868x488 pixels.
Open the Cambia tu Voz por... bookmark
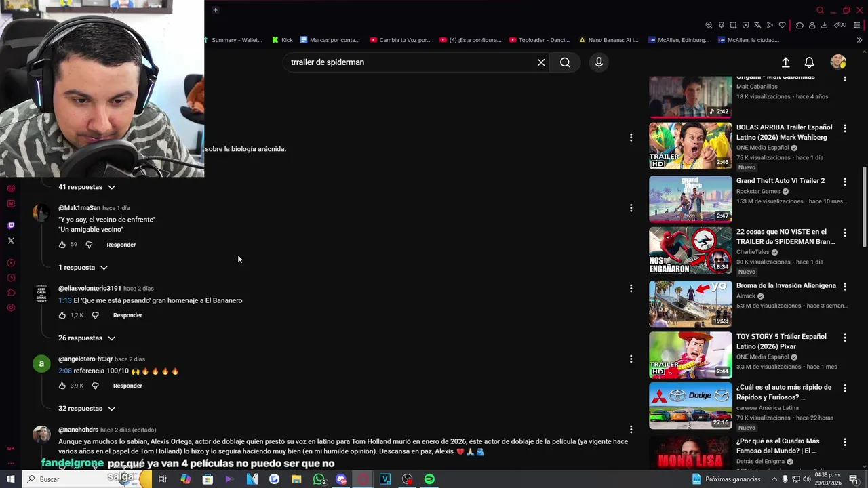[400, 40]
